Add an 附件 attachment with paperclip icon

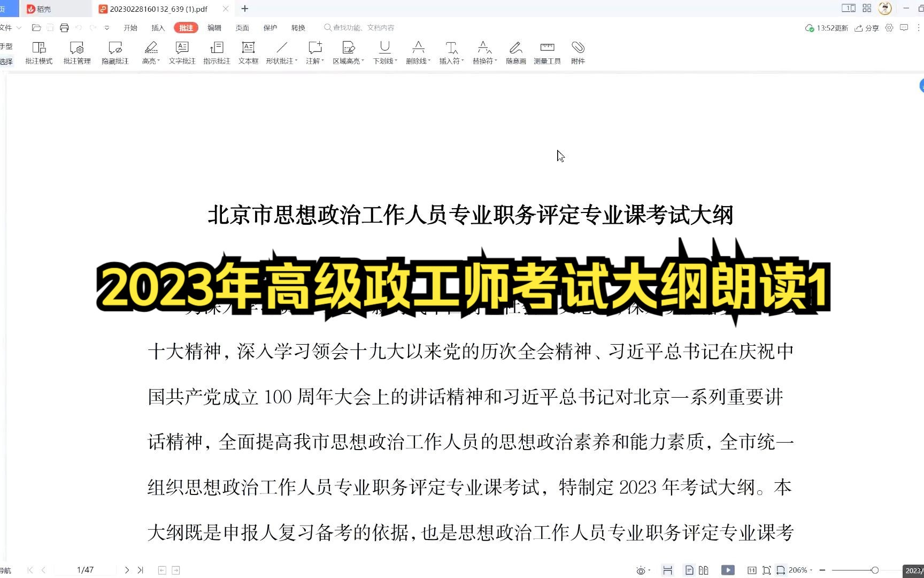pos(577,54)
